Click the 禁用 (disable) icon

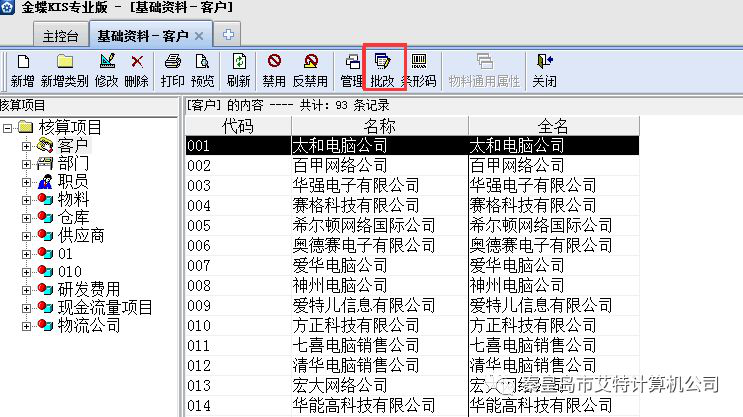[x=274, y=61]
